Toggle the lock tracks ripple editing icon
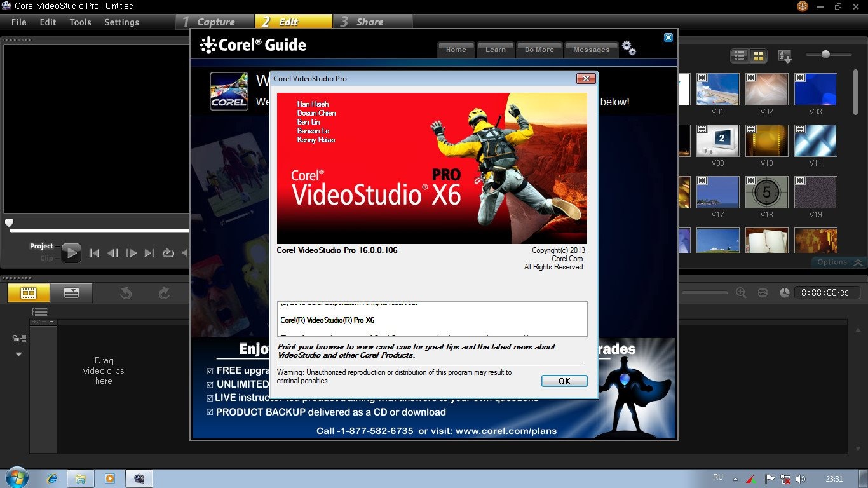The width and height of the screenshot is (868, 488). point(19,338)
